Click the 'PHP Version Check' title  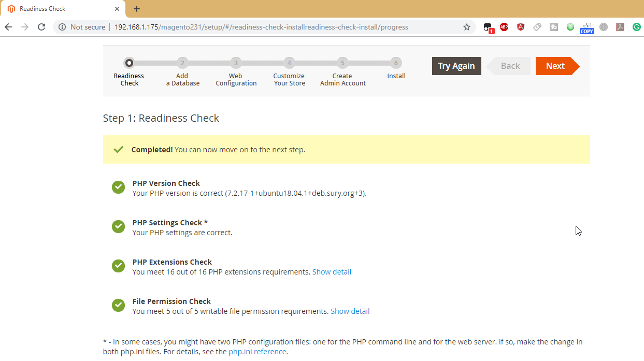tap(166, 183)
